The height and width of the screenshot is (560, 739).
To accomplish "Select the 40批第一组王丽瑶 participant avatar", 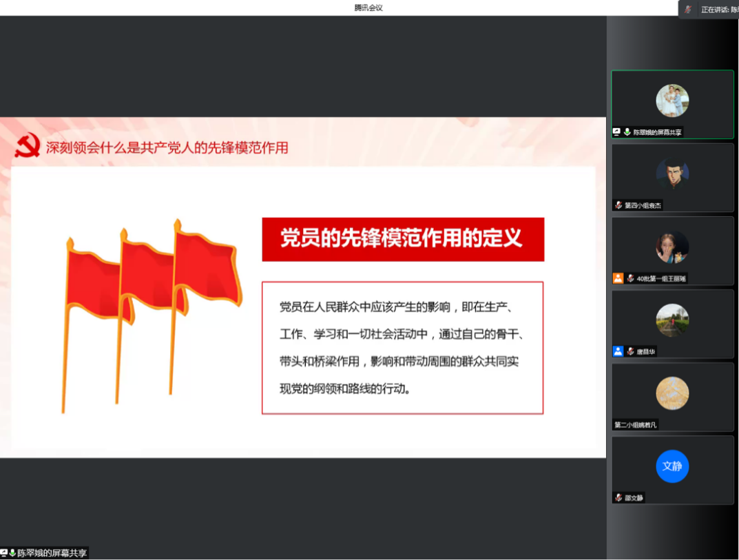I will coord(672,247).
